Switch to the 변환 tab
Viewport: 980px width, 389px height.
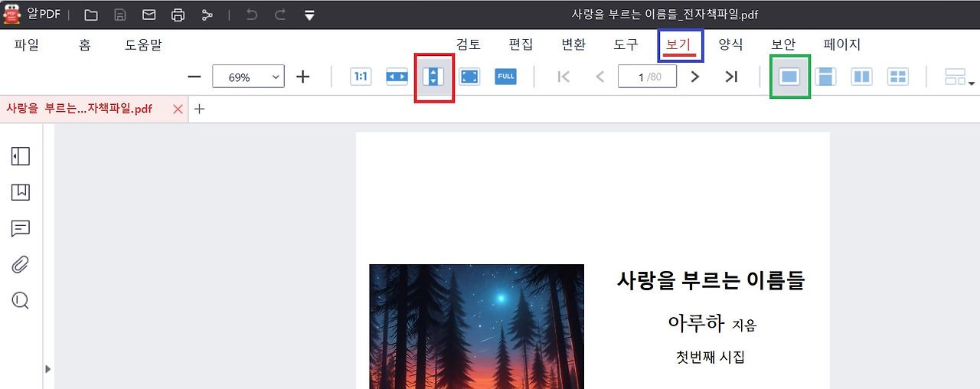(x=573, y=44)
